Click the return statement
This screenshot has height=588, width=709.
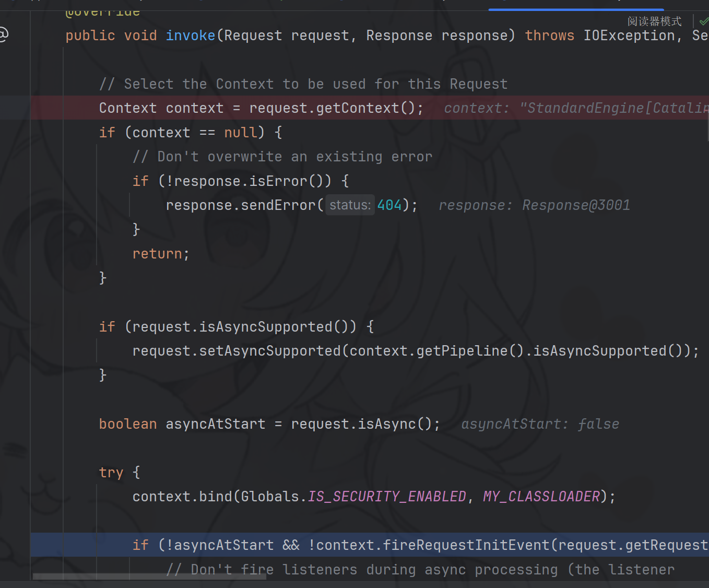coord(157,254)
